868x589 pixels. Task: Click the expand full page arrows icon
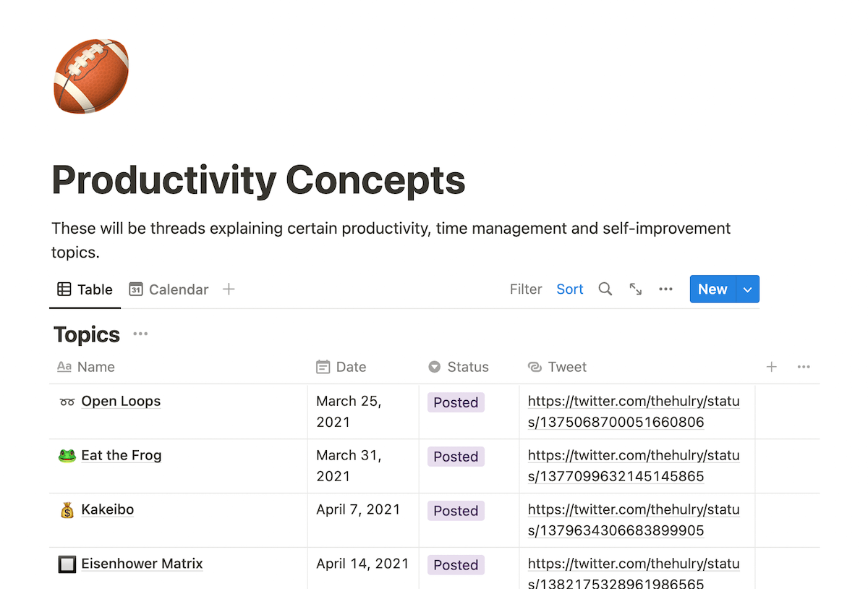[636, 289]
